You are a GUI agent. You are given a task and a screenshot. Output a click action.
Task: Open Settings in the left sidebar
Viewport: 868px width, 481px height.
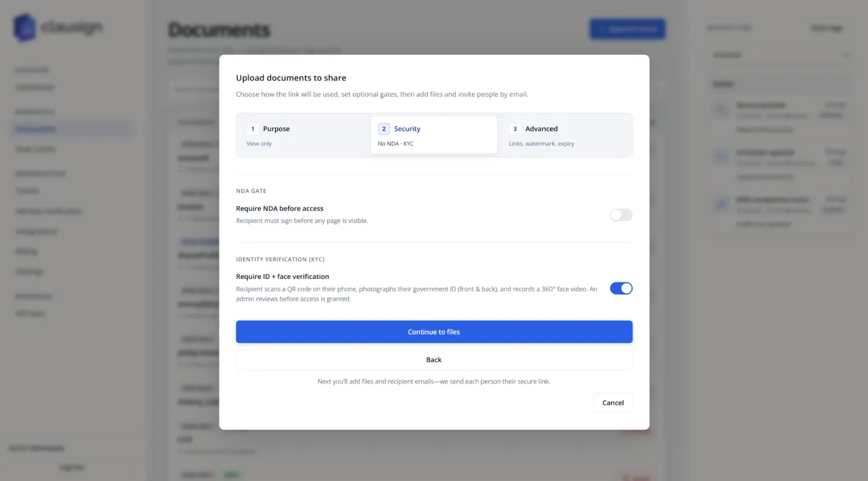(x=29, y=271)
